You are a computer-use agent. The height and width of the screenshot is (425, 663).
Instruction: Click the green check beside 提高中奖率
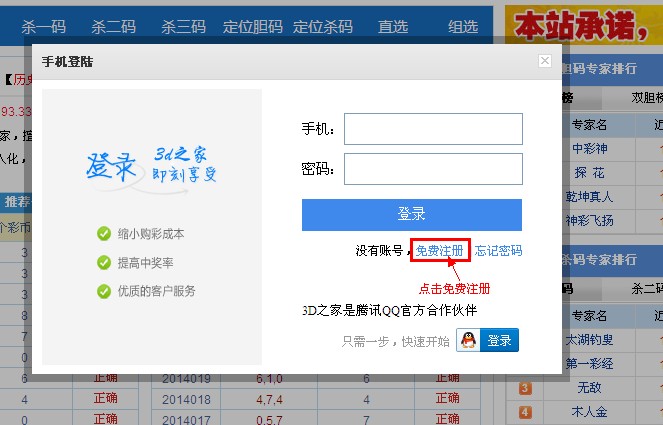click(x=104, y=263)
